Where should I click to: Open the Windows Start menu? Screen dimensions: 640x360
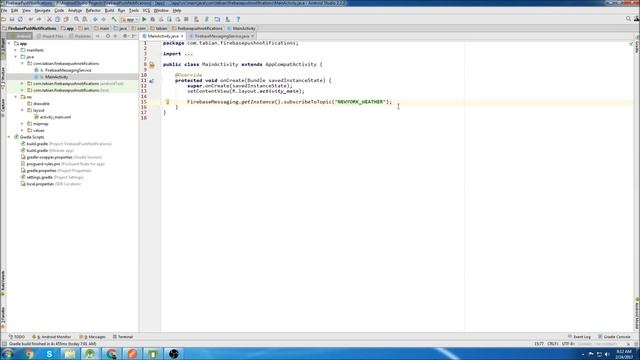[7, 353]
